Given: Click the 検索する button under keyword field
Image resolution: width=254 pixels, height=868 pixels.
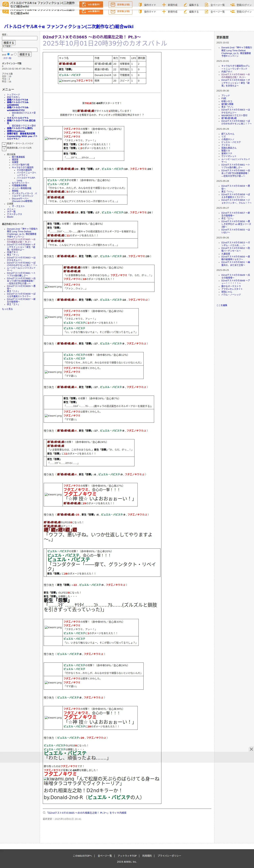Looking at the screenshot, I should tap(9, 43).
